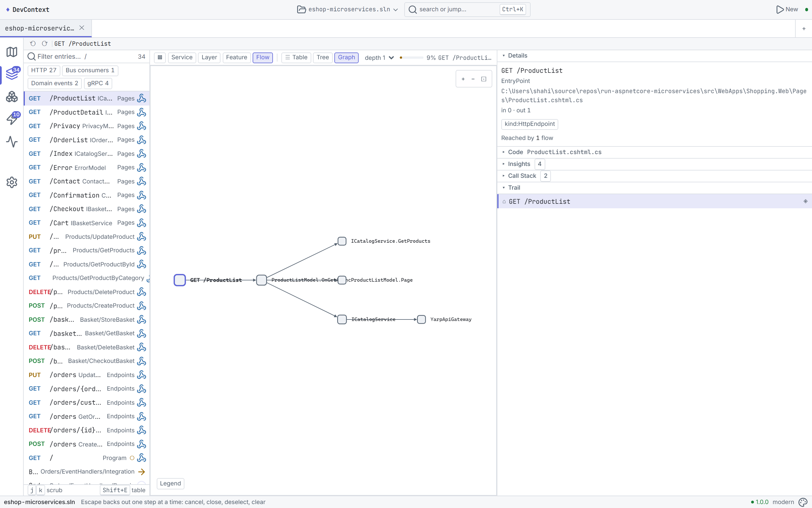Collapse the Details section
Viewport: 812px width, 508px height.
tap(654, 56)
